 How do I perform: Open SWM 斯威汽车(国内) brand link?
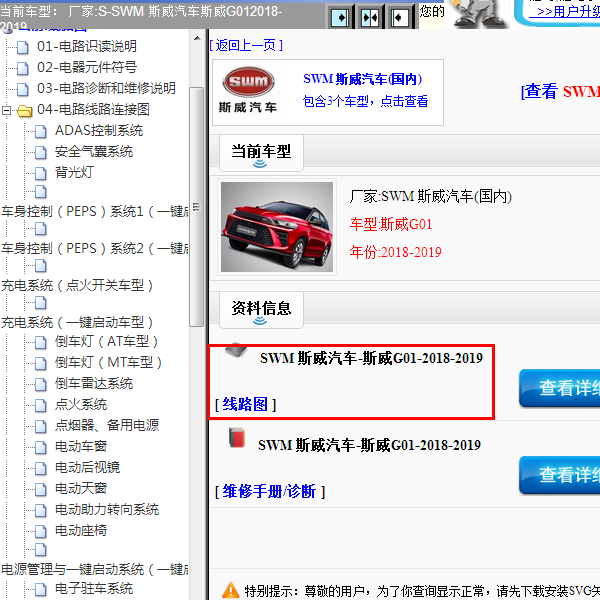point(363,79)
